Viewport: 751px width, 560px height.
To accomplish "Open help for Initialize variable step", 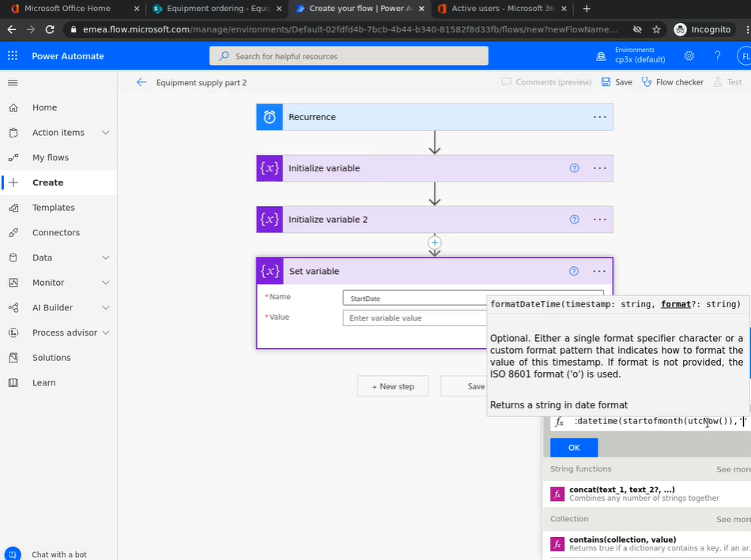I will tap(574, 168).
